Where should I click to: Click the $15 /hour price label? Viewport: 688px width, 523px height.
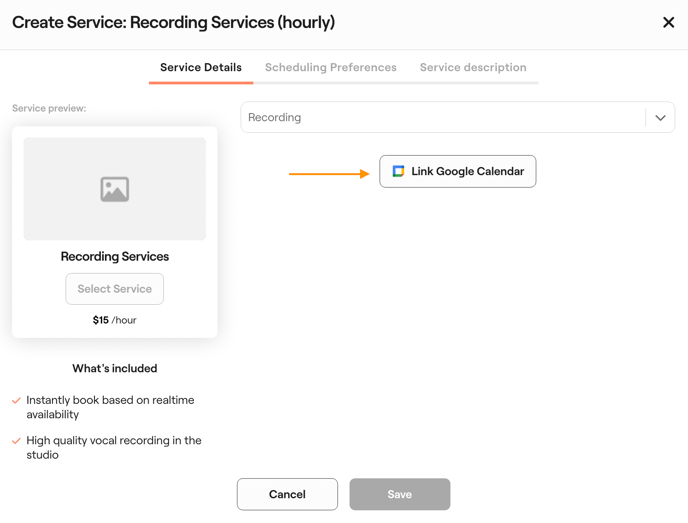tap(115, 320)
